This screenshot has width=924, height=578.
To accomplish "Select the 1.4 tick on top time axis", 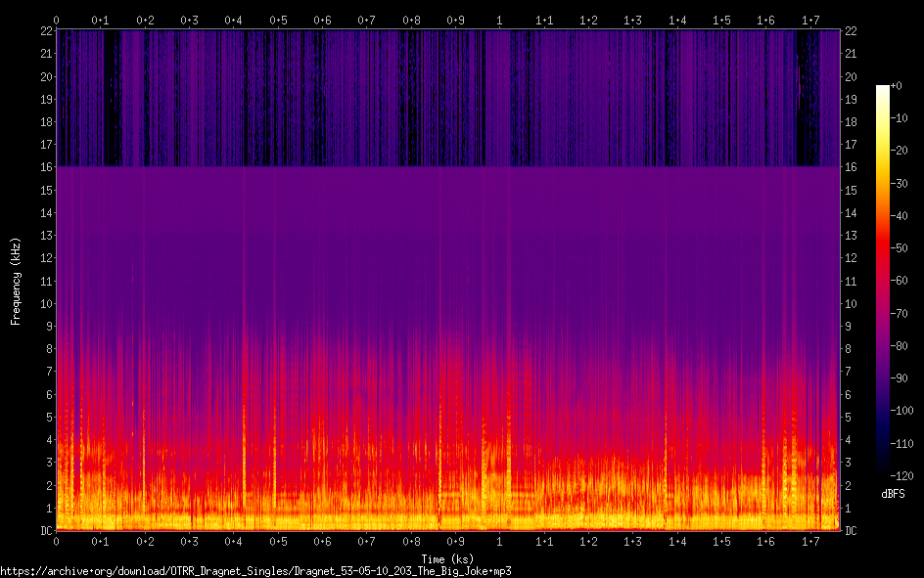I will 677,20.
